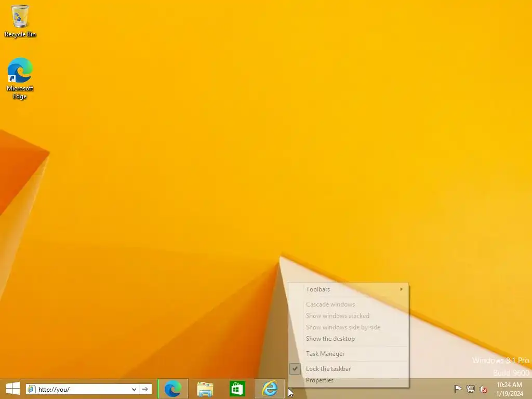
Task: Open taskbar Properties from context menu
Action: [349, 380]
